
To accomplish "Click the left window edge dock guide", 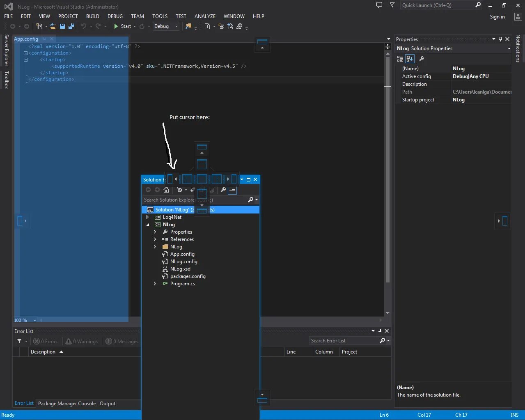I will 22,221.
